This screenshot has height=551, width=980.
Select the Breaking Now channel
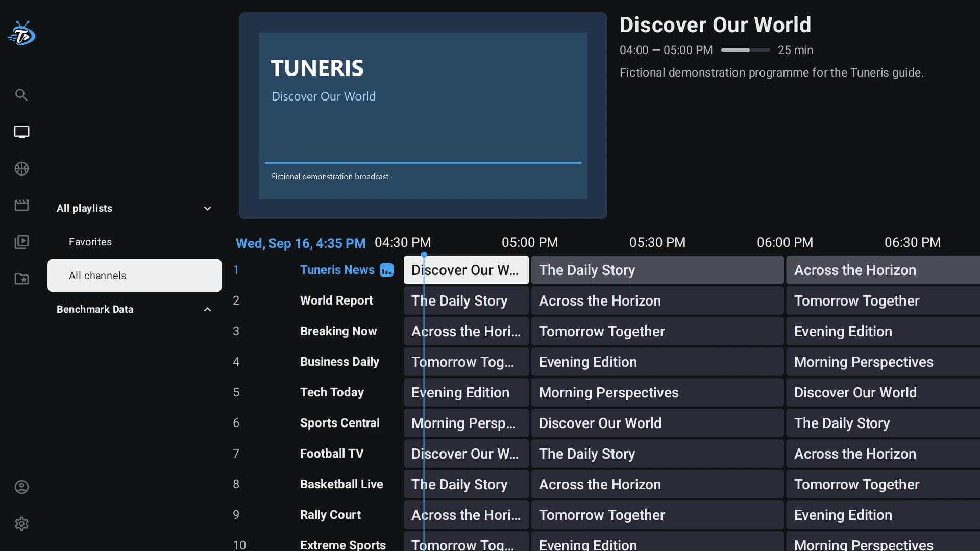[x=338, y=331]
